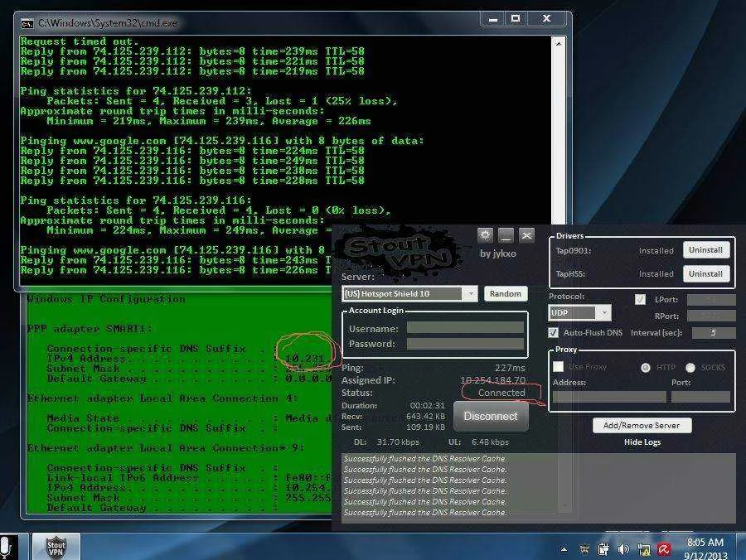746x560 pixels.
Task: Click the RPort input field
Action: coord(711,316)
